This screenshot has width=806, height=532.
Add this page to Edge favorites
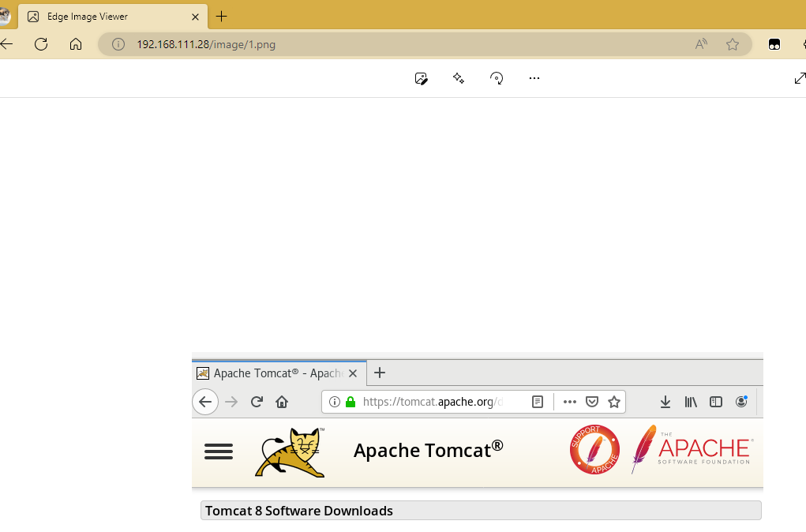point(733,44)
